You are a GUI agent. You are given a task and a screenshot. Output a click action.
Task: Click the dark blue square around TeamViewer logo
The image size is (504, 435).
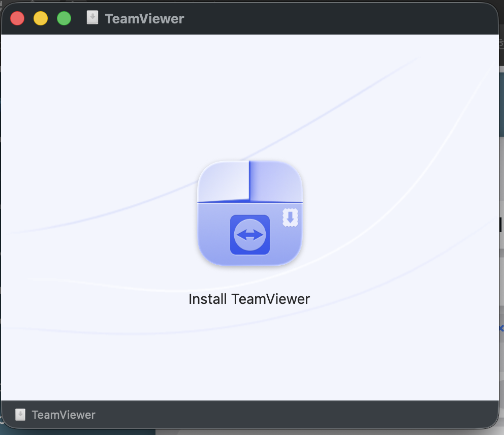250,235
